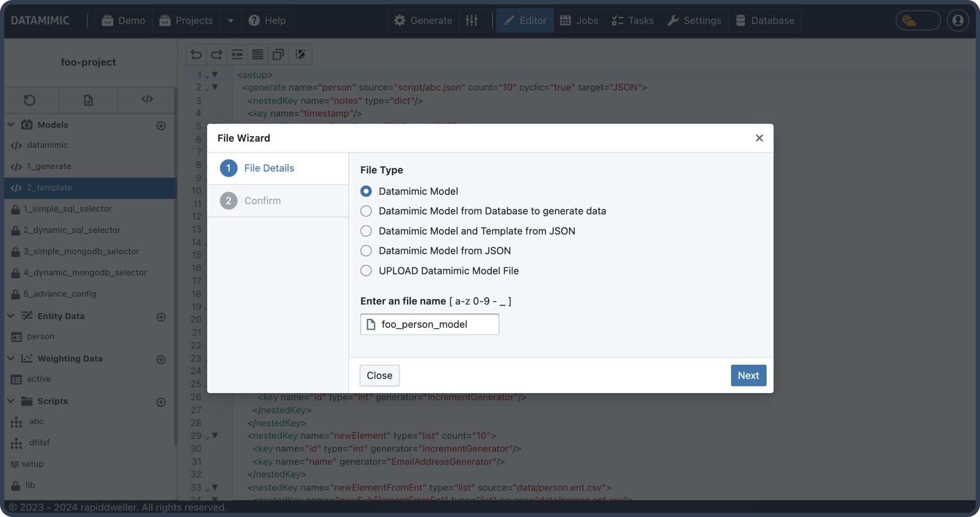Click the redo icon in editor toolbar
980x517 pixels.
[x=216, y=54]
